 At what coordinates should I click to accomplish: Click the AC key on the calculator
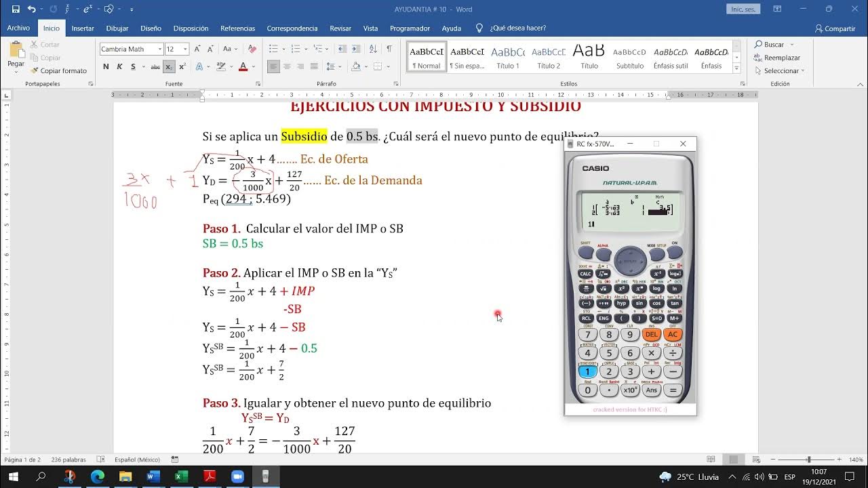pyautogui.click(x=673, y=334)
